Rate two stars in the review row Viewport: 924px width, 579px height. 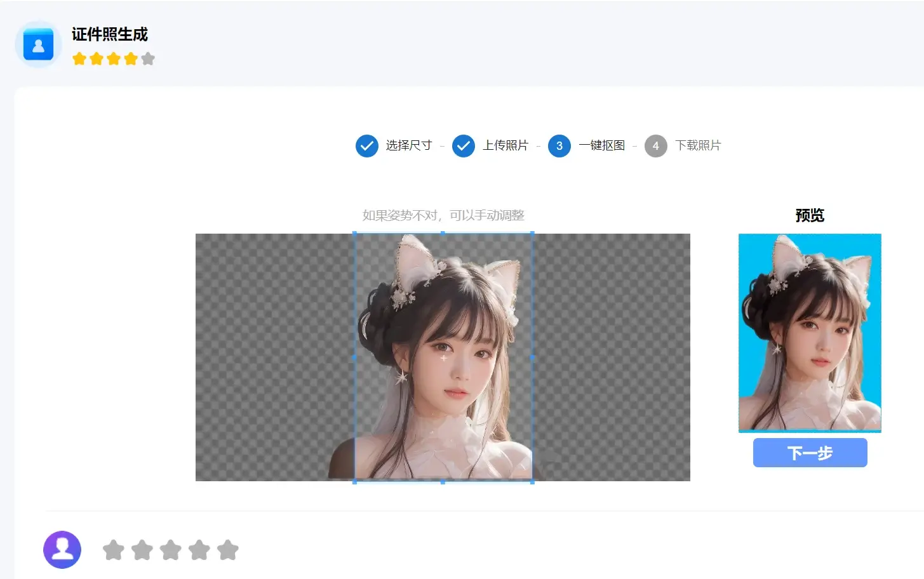[142, 550]
